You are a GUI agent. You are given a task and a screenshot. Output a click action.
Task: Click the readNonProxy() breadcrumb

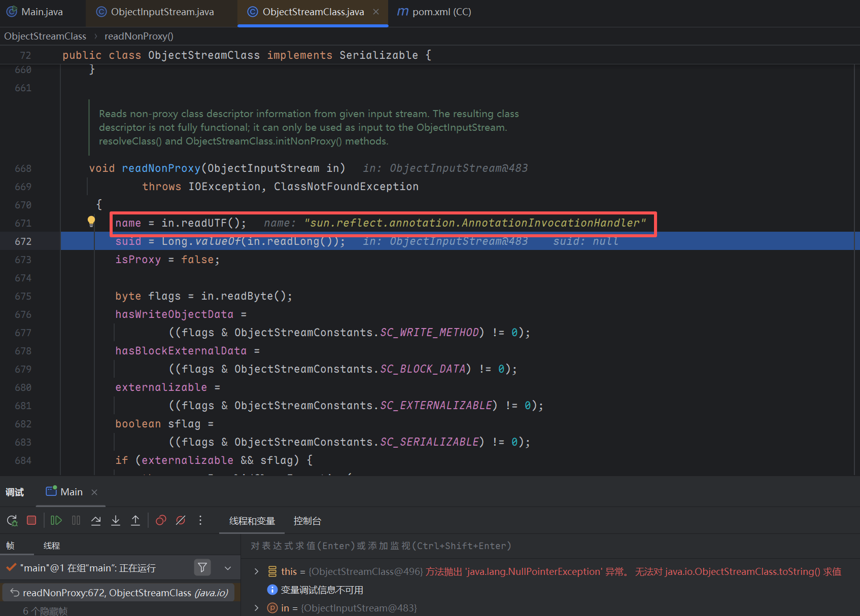(139, 36)
